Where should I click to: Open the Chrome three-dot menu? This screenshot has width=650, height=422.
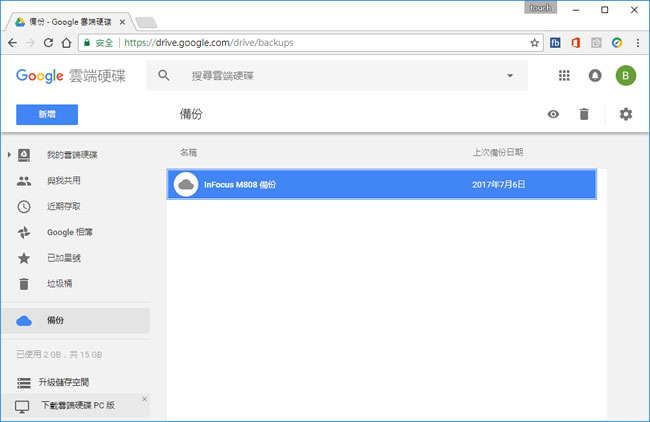tap(638, 43)
